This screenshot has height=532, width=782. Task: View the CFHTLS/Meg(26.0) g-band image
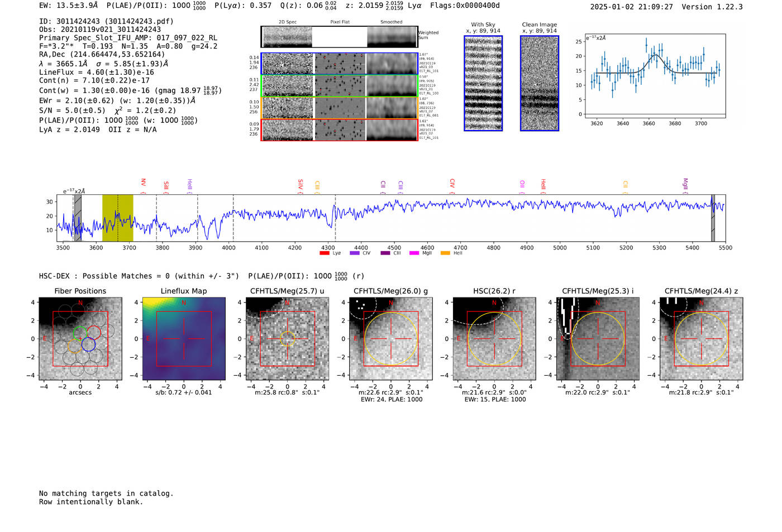391,339
